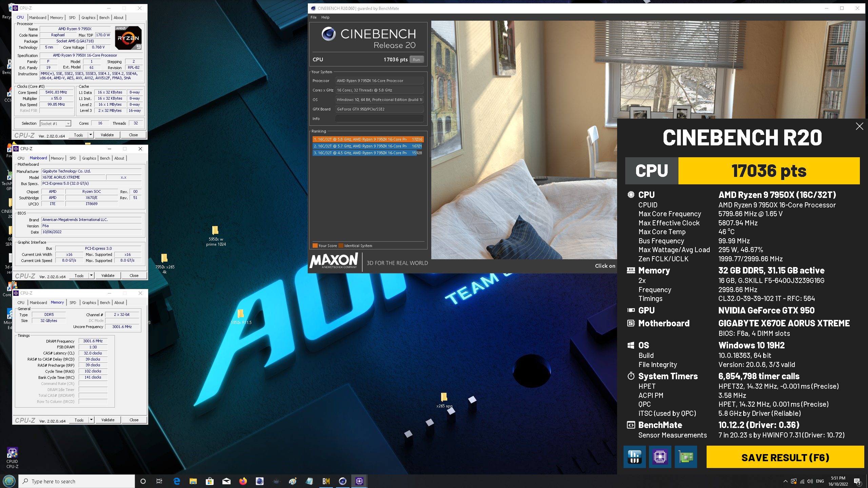Close the BenchMate result overlay with the X
Screen dimensions: 868x488
(859, 126)
